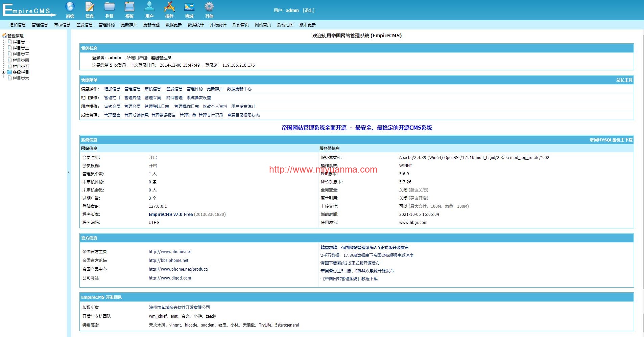Click the 管理信息 tree root icon
The height and width of the screenshot is (337, 644).
coord(4,36)
